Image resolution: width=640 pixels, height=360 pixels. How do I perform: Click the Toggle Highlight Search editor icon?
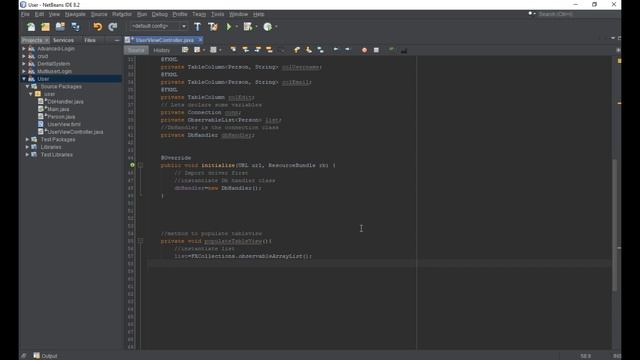[269, 50]
